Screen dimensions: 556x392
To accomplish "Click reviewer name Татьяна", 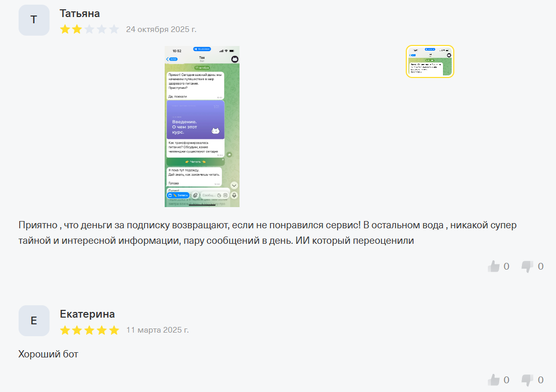I will (x=80, y=13).
